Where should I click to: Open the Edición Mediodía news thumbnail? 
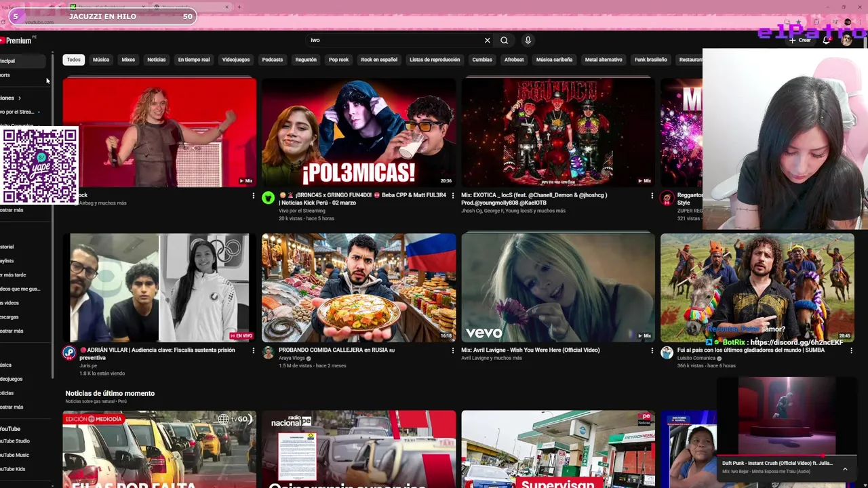159,449
